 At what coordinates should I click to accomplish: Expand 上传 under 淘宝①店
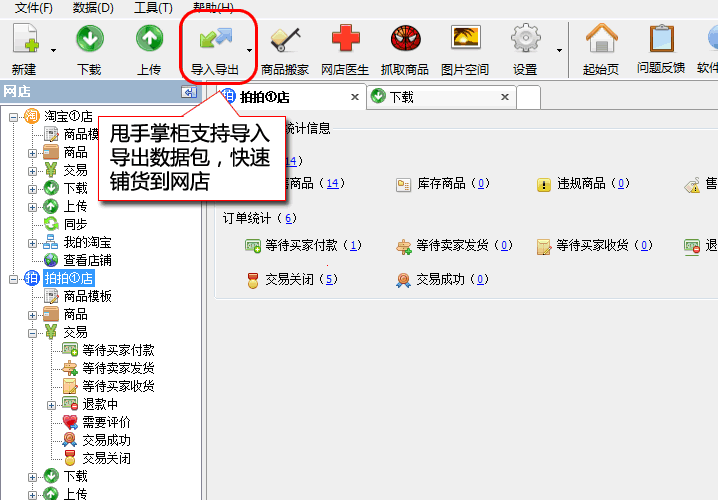point(32,207)
